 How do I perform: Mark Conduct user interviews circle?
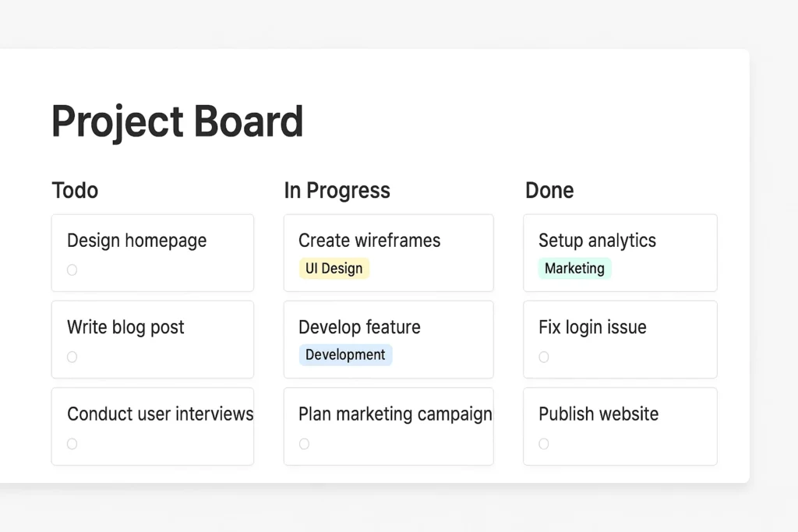72,444
